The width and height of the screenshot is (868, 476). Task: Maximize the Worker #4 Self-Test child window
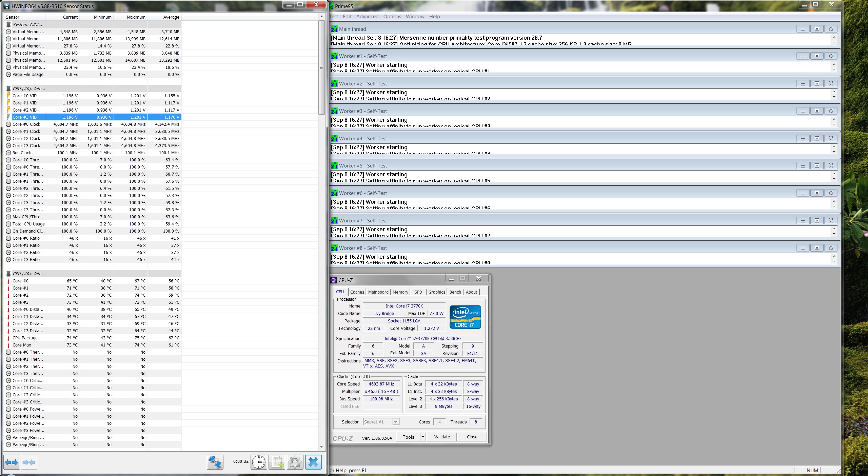click(817, 138)
